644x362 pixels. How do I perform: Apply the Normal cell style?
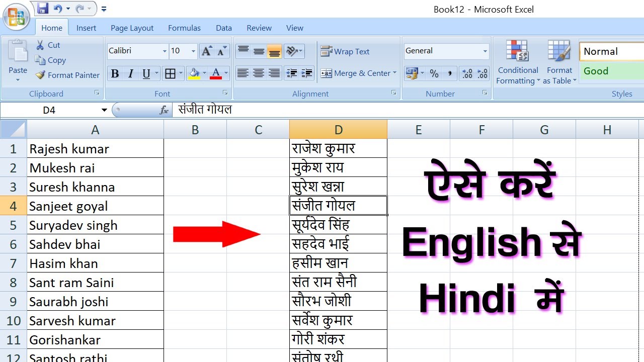612,51
